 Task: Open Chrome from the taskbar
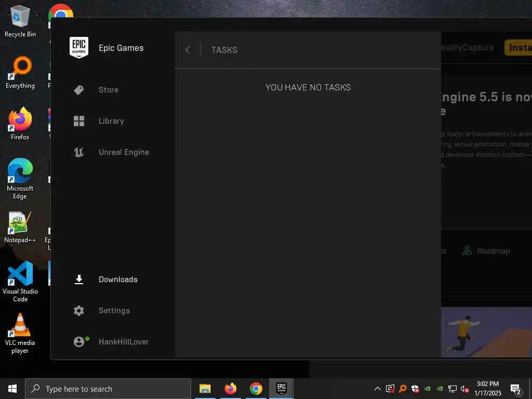(256, 389)
